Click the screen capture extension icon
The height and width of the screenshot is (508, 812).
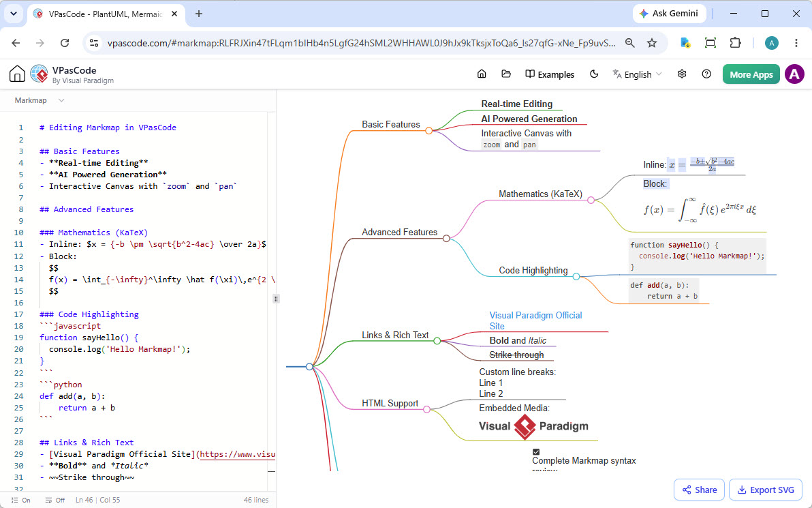click(x=710, y=43)
